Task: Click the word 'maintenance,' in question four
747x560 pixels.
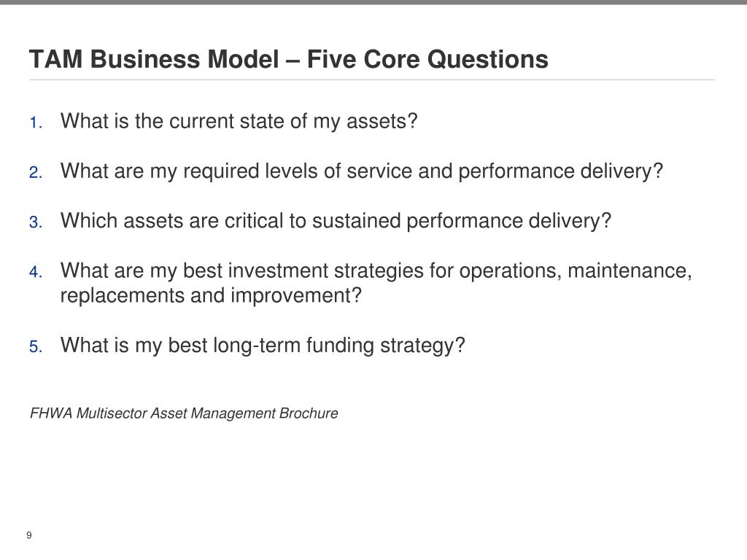Action: 630,271
